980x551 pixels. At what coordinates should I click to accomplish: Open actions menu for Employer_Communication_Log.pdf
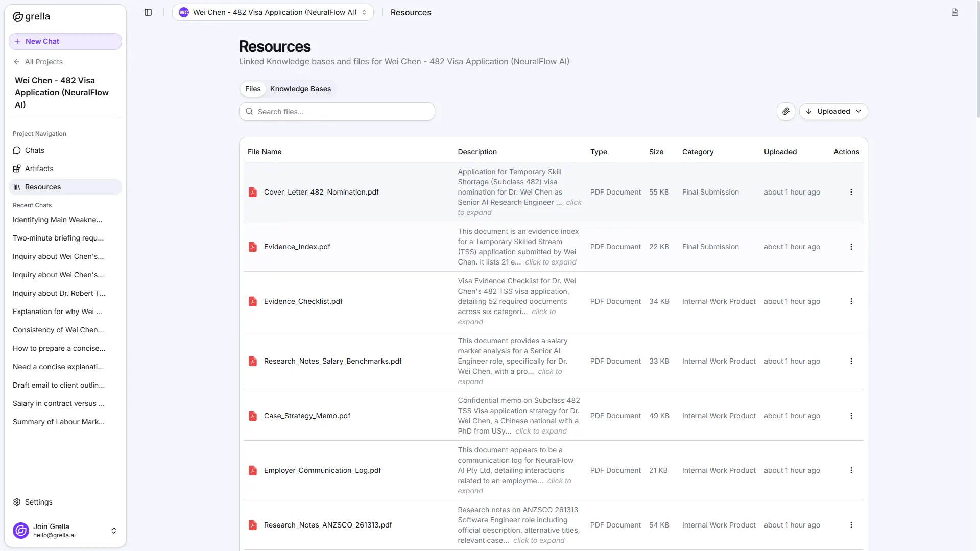click(851, 470)
